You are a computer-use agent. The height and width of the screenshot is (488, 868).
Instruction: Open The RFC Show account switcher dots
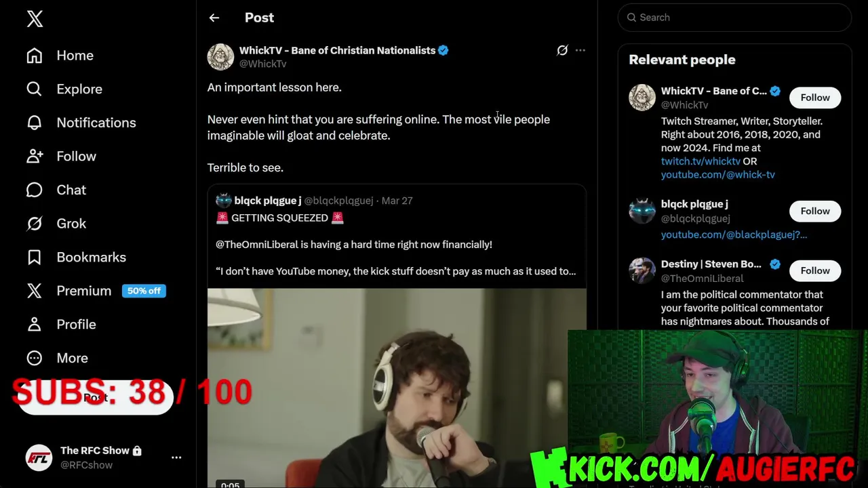tap(176, 457)
